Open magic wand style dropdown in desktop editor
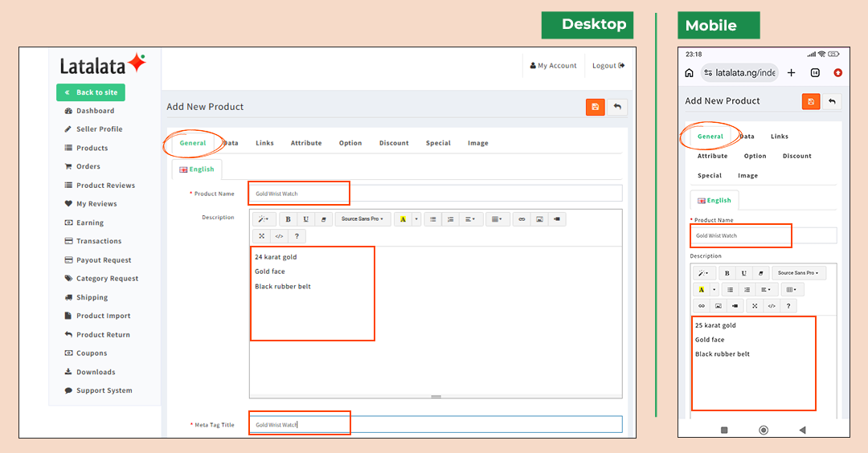Image resolution: width=868 pixels, height=453 pixels. click(x=264, y=219)
